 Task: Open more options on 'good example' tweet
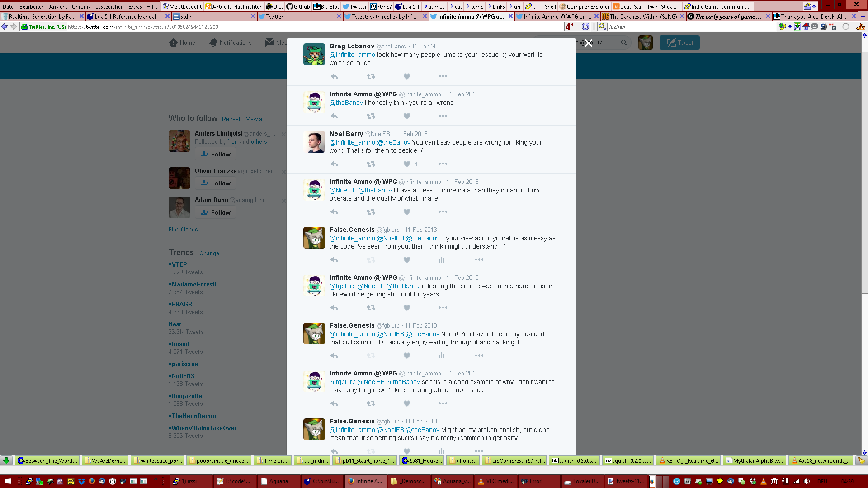click(443, 404)
